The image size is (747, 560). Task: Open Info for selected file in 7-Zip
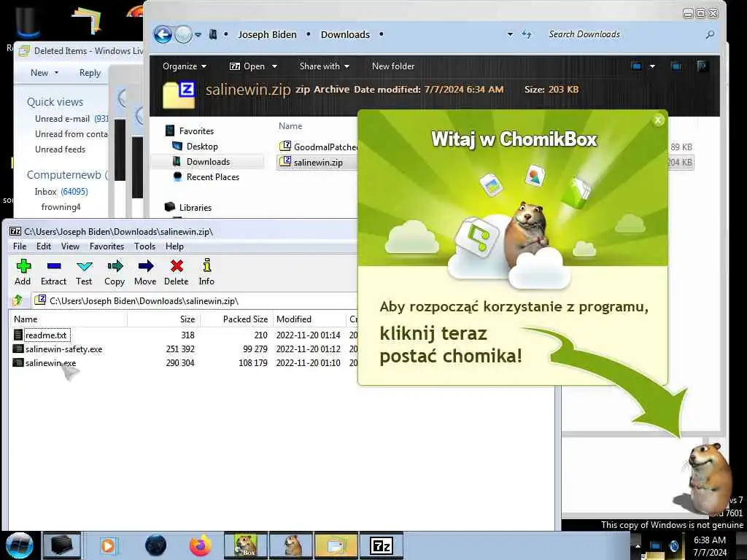pyautogui.click(x=206, y=273)
